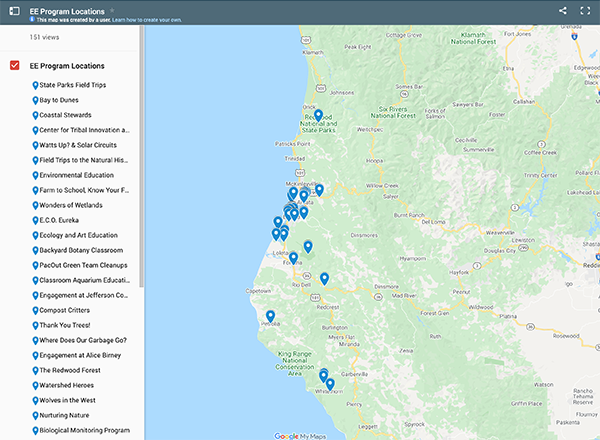The image size is (600, 440).
Task: Select Compost Critters entry
Action: pos(65,310)
